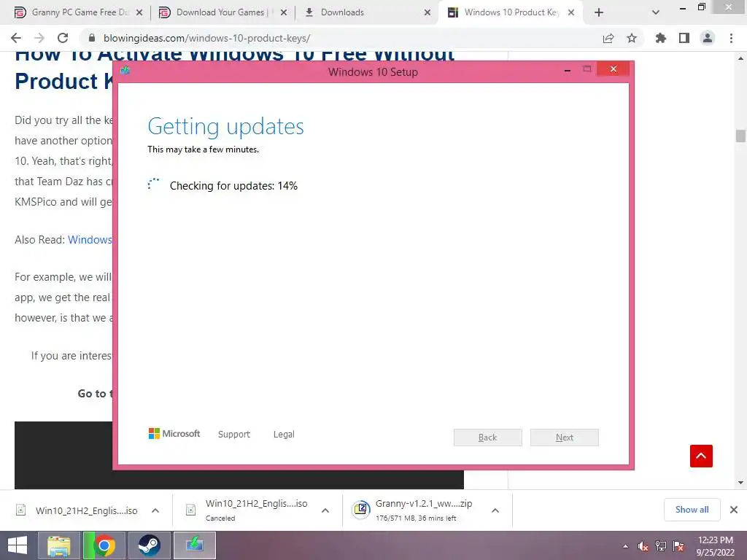The height and width of the screenshot is (560, 747).
Task: Close the Windows 10 Product Key tab
Action: (571, 12)
